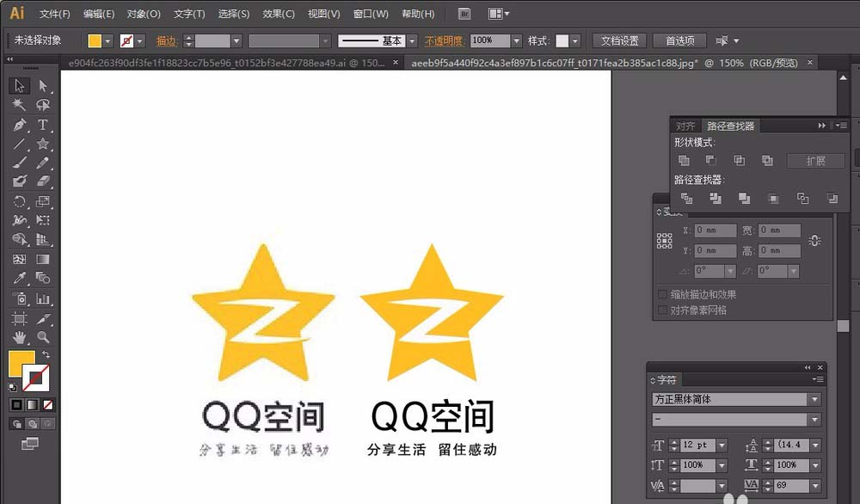Image resolution: width=860 pixels, height=504 pixels.
Task: Open the 效果(C) menu
Action: click(279, 14)
